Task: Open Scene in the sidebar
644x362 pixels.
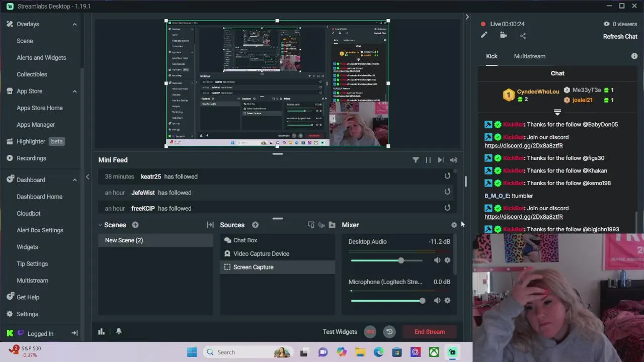Action: click(25, 41)
